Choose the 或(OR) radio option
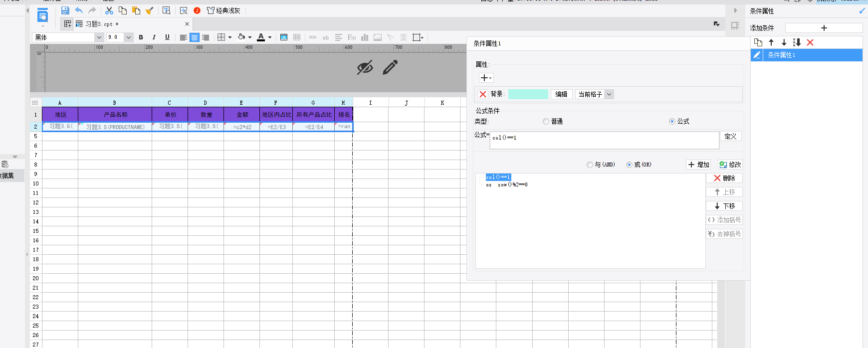 [629, 165]
